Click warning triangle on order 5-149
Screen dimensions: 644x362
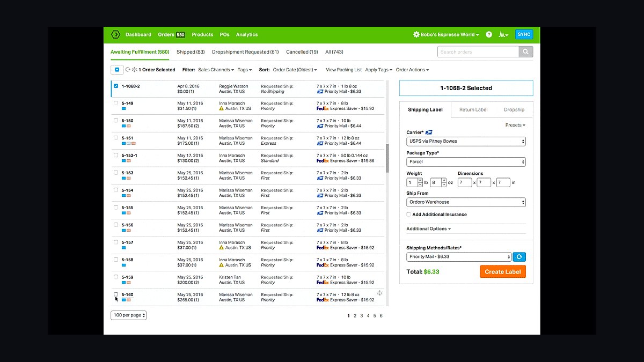(222, 108)
